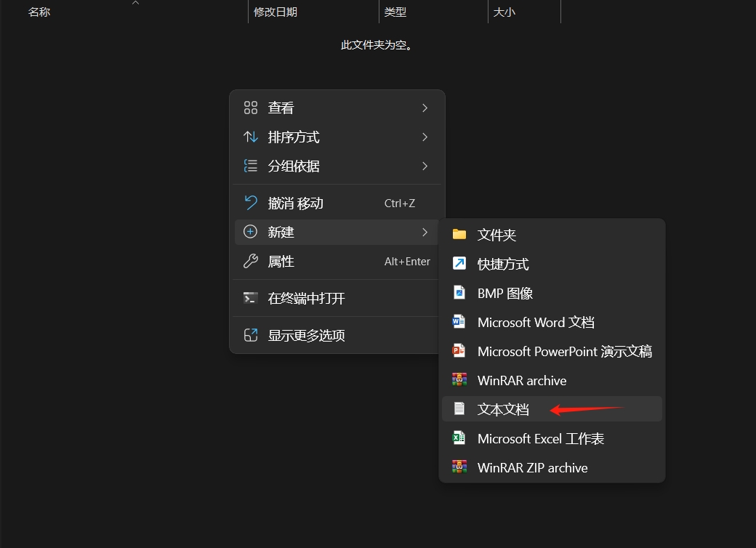Viewport: 756px width, 548px height.
Task: Click the WinRAR archive books icon
Action: pos(459,380)
